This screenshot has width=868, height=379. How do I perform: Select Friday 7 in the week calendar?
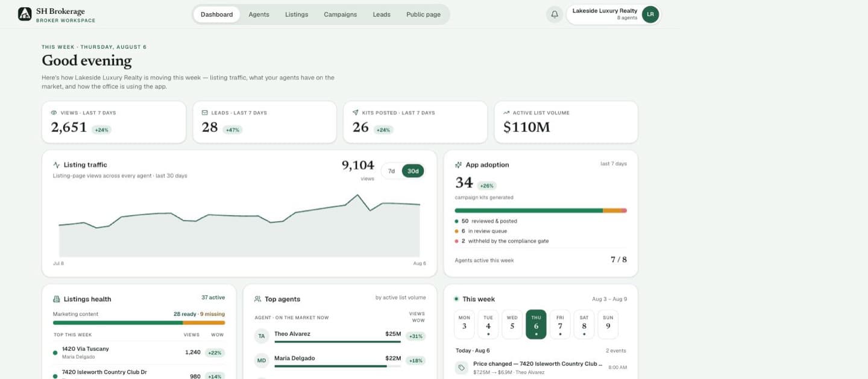pyautogui.click(x=560, y=324)
